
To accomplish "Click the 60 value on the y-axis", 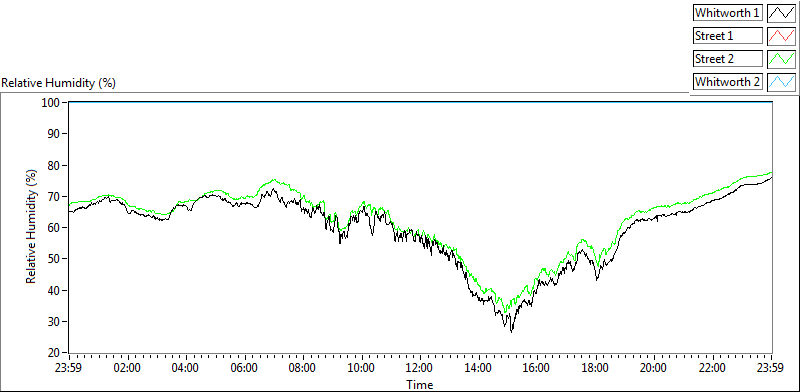I will [55, 228].
